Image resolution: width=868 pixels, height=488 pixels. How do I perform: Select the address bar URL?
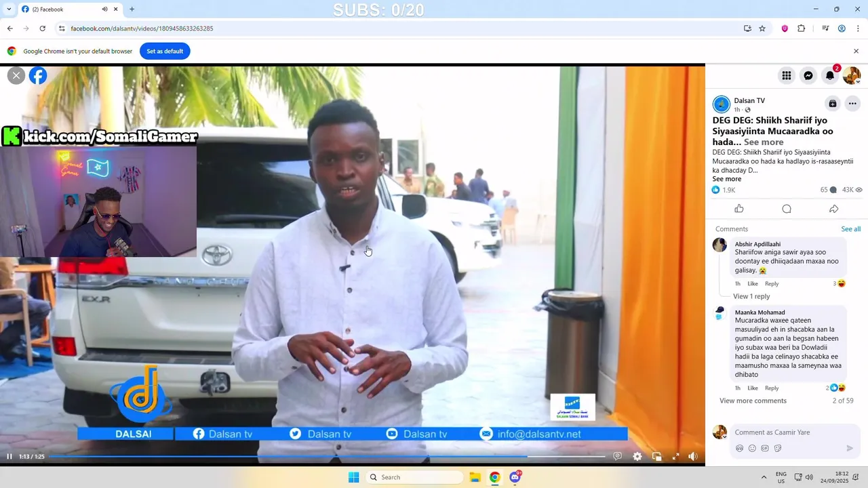click(x=142, y=28)
